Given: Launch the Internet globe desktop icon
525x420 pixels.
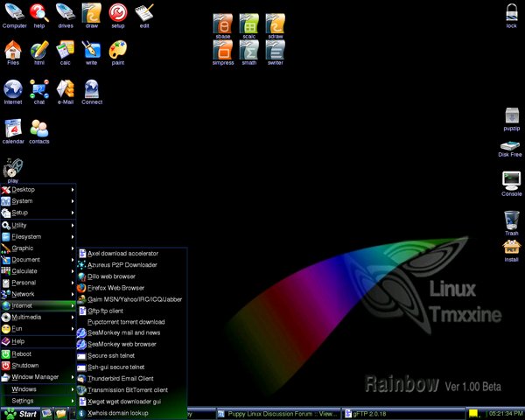Looking at the screenshot, I should (x=13, y=92).
